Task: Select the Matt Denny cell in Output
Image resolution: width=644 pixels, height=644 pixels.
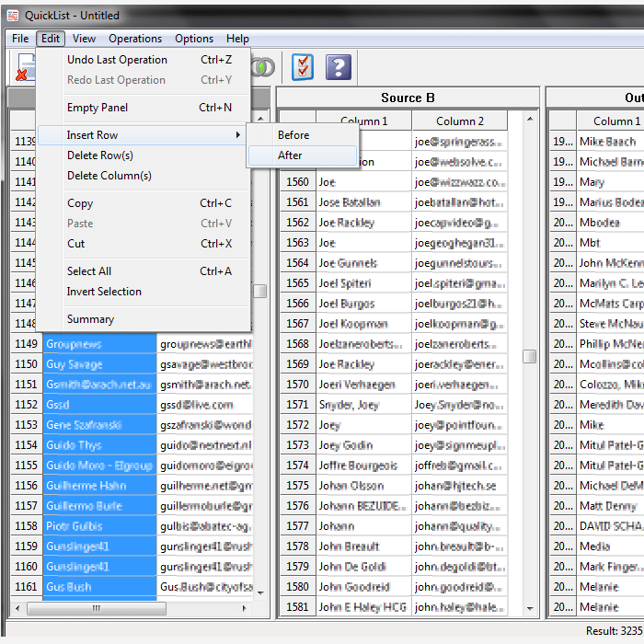Action: point(610,506)
